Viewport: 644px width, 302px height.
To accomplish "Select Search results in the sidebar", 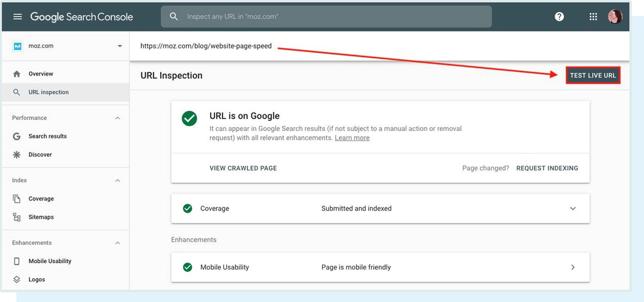I will pyautogui.click(x=48, y=136).
